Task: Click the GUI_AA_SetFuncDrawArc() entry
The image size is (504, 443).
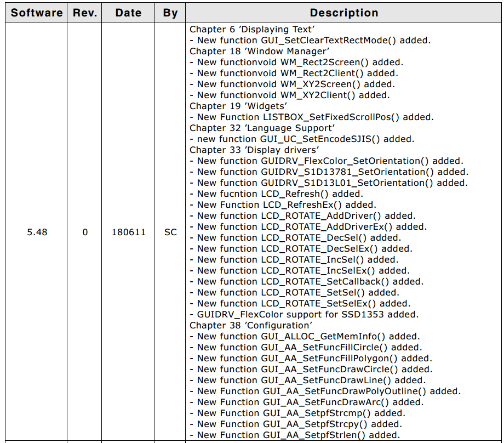Action: tap(306, 401)
